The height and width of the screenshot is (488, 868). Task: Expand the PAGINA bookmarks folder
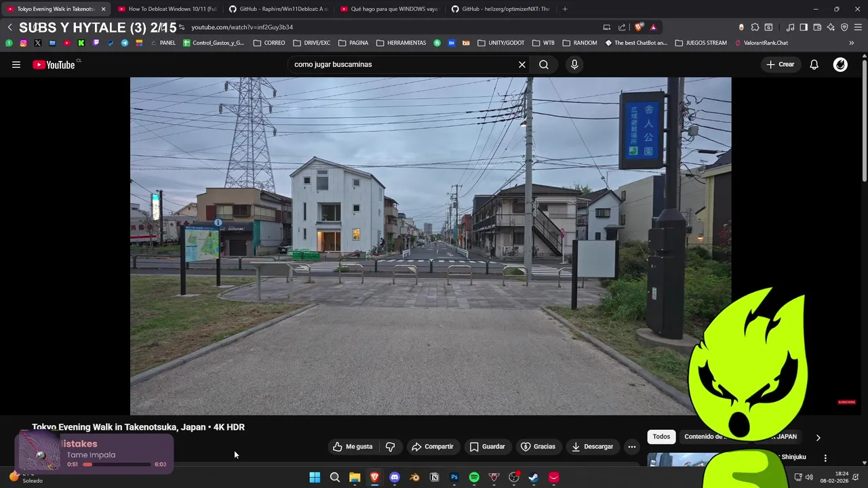click(x=353, y=43)
